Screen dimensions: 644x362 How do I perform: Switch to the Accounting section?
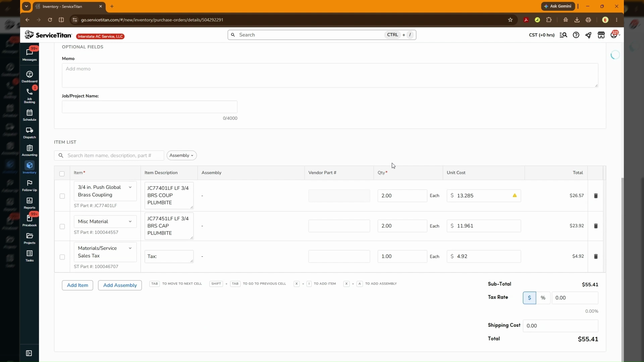pos(30,150)
